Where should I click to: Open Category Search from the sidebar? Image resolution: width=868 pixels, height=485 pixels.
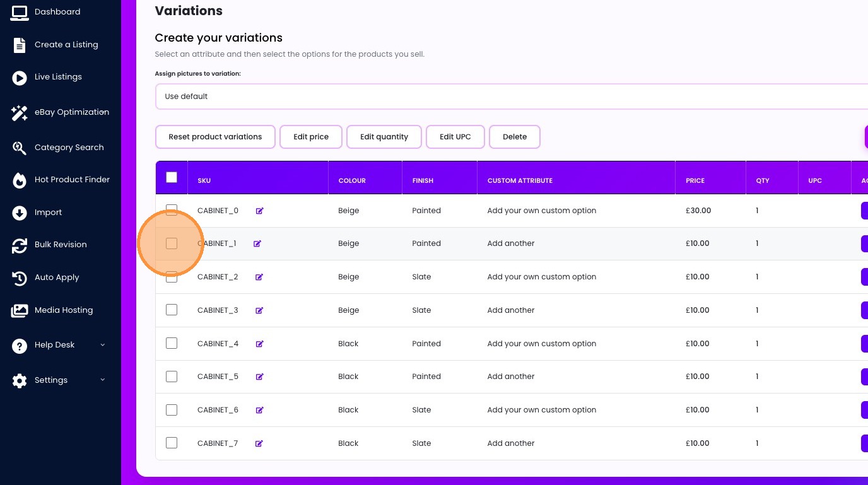pos(69,148)
